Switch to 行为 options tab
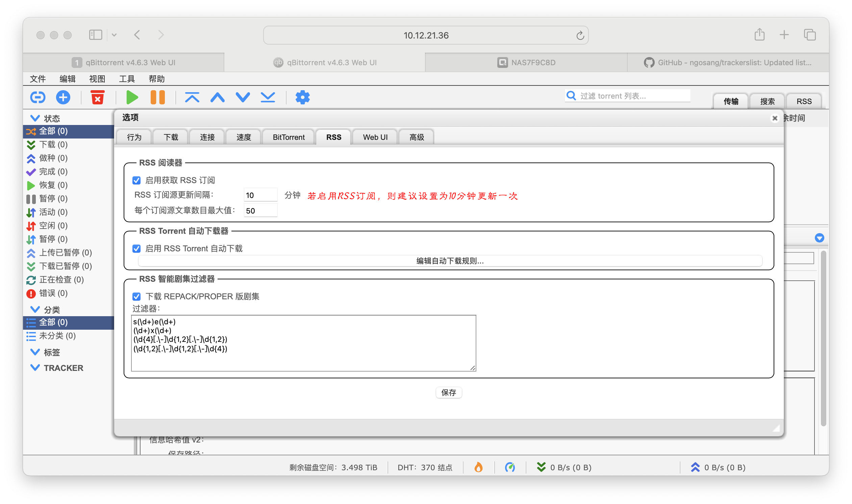 pyautogui.click(x=134, y=137)
